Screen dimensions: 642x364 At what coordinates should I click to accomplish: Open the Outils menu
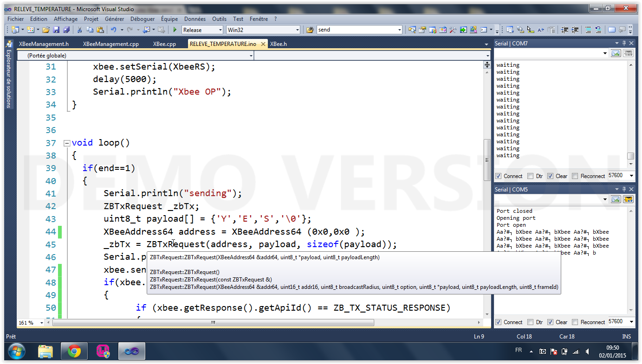point(219,19)
